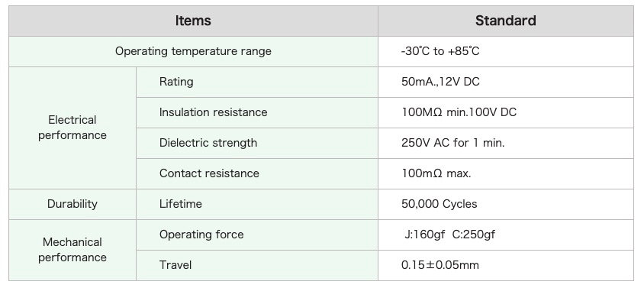
Task: Click the Standard column header
Action: click(x=506, y=21)
